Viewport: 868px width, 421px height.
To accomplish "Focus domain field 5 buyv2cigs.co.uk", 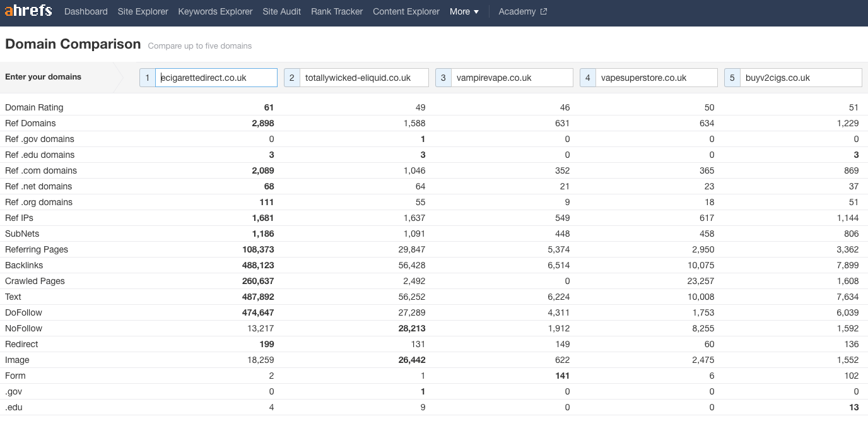I will 801,78.
